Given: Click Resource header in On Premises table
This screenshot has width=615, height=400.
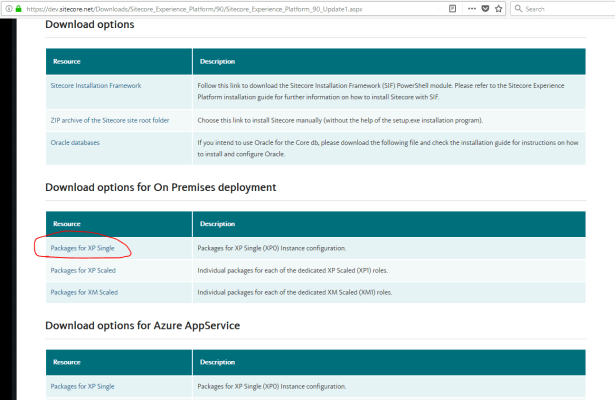Looking at the screenshot, I should coord(67,224).
